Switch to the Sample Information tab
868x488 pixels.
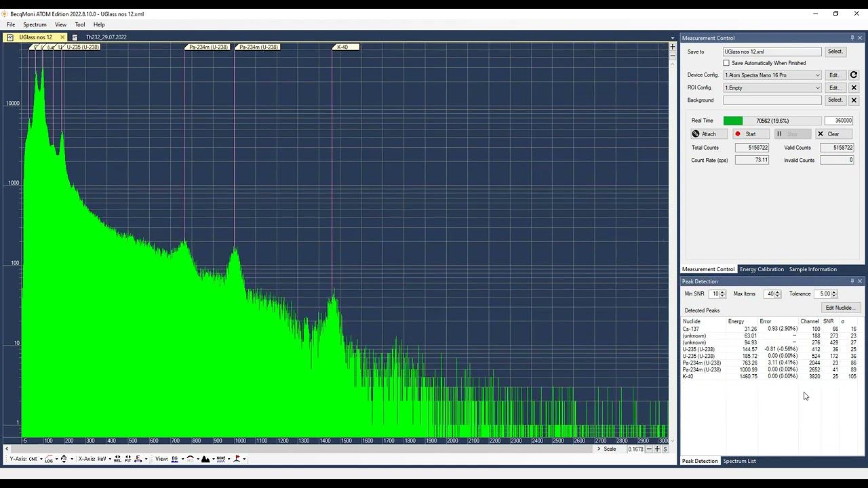pyautogui.click(x=812, y=269)
